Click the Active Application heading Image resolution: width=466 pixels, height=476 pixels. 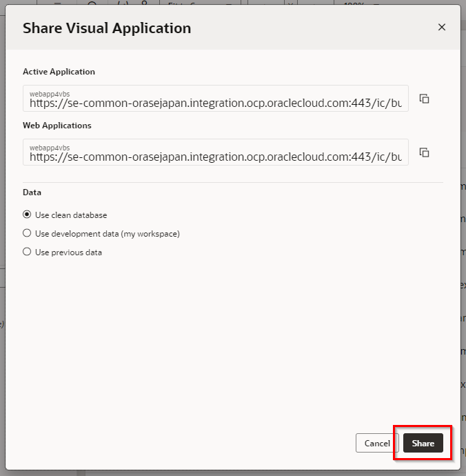[59, 72]
